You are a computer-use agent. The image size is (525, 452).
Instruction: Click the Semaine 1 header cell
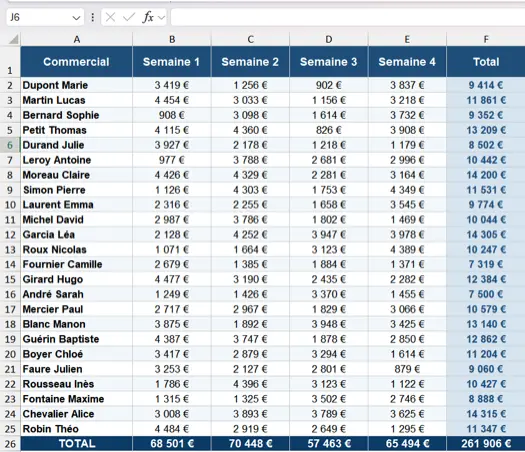[172, 62]
